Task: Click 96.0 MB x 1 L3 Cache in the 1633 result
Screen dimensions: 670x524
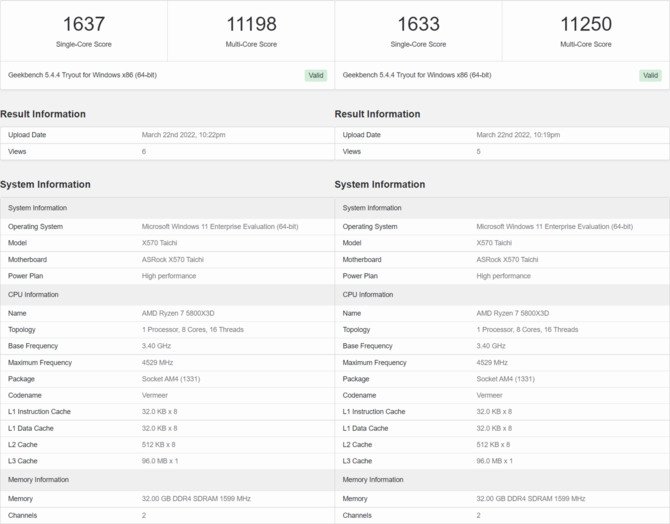Action: pyautogui.click(x=494, y=461)
